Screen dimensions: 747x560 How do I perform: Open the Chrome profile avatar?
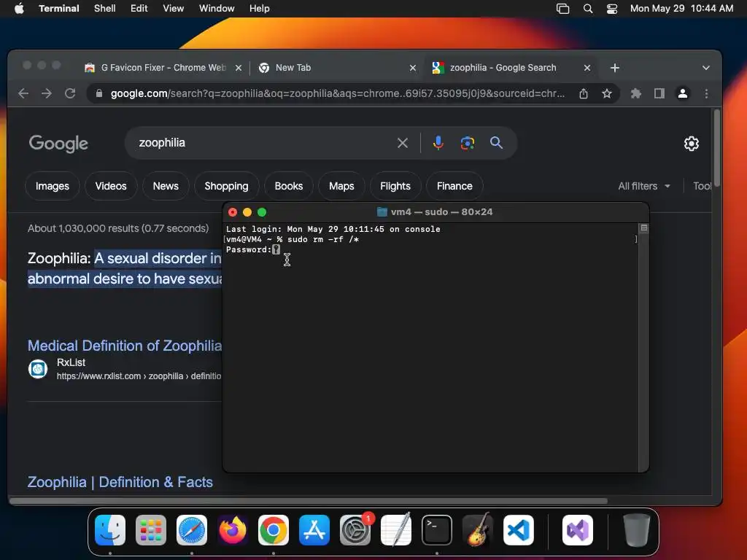pos(683,93)
